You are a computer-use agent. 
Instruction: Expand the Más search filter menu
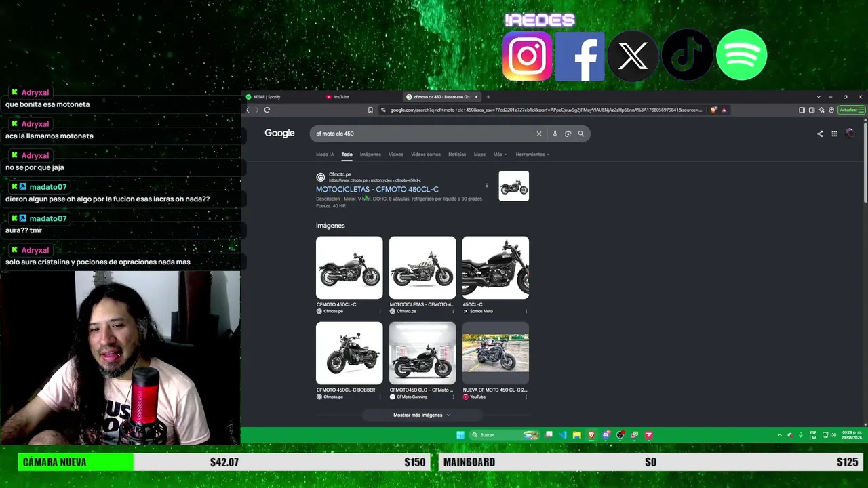[500, 155]
